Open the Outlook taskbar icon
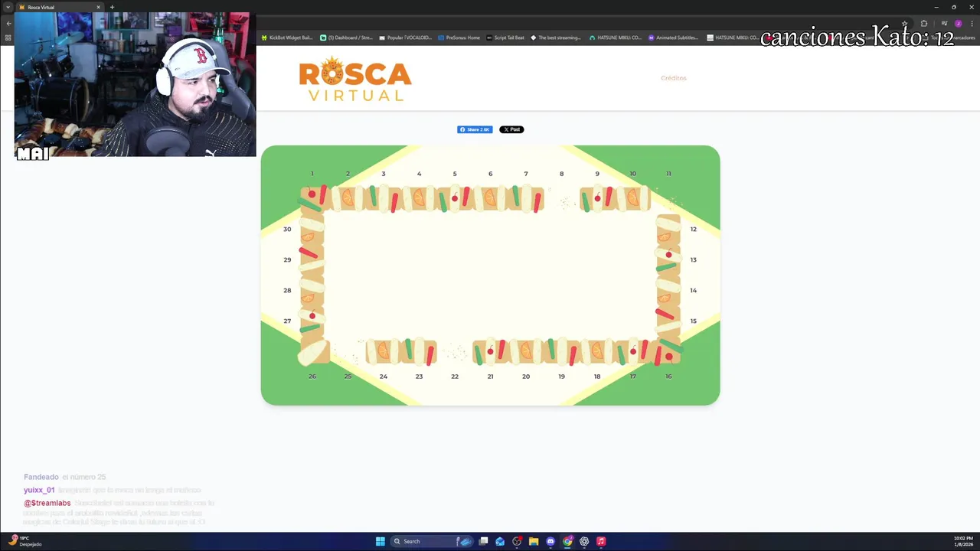Viewport: 980px width, 551px height. (500, 541)
